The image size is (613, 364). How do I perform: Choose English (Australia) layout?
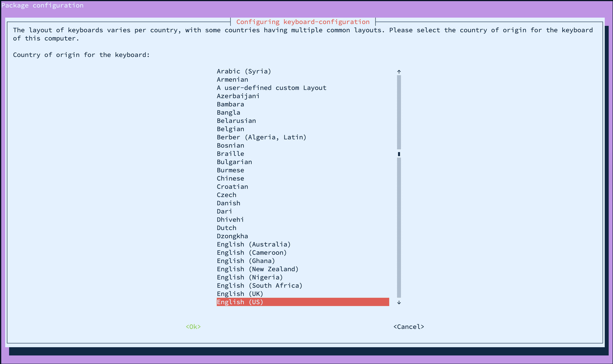pyautogui.click(x=254, y=244)
